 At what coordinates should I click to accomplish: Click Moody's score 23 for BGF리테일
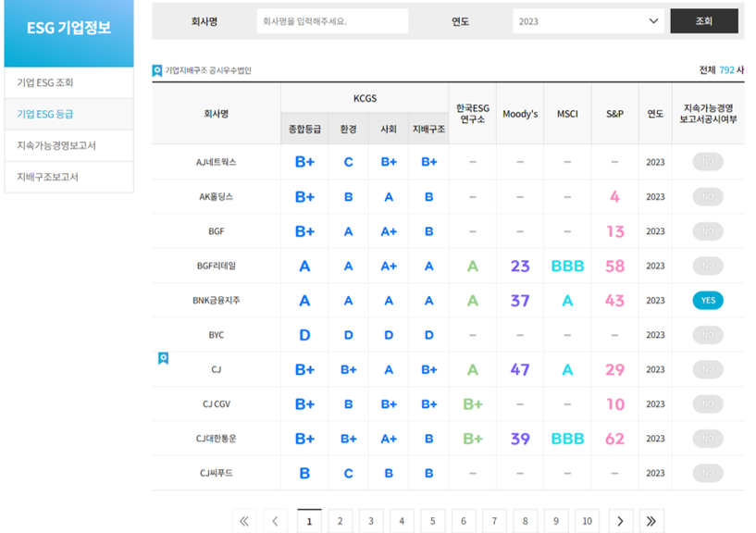pyautogui.click(x=520, y=266)
